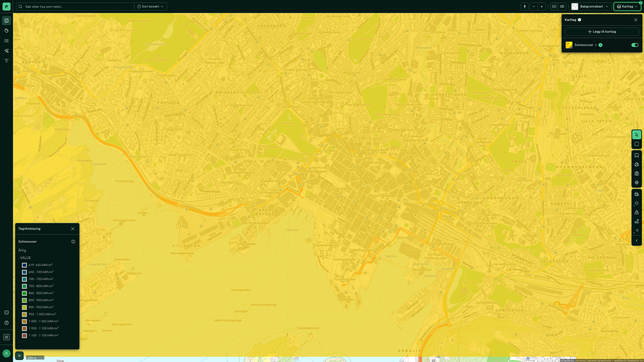This screenshot has height=362, width=644.
Task: Open the list view sidebar icon
Action: pyautogui.click(x=7, y=41)
